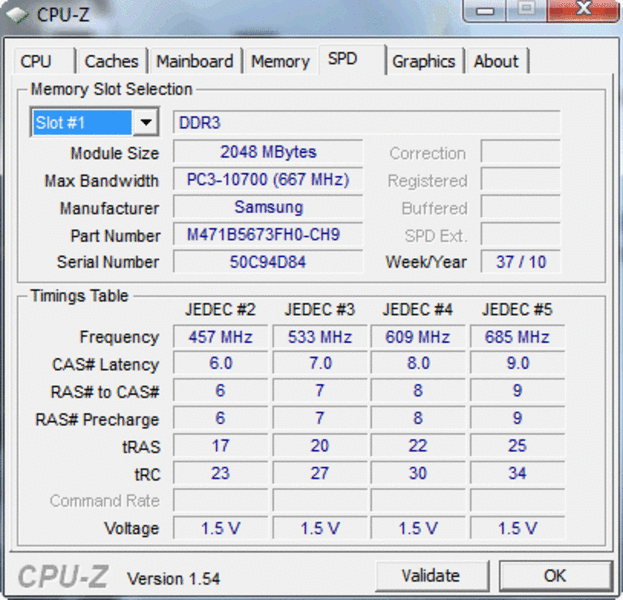Click the Max Bandwidth label
The width and height of the screenshot is (623, 600).
point(102,181)
